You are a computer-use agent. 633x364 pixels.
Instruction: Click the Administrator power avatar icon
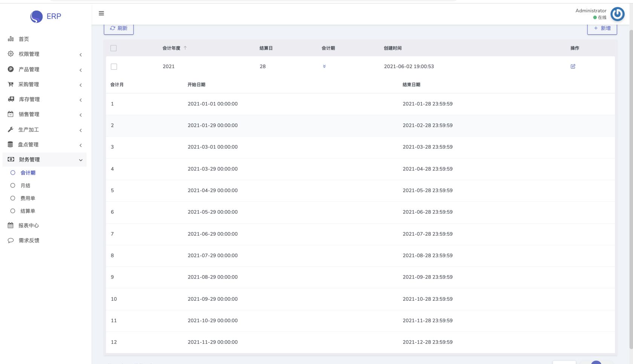(x=617, y=14)
